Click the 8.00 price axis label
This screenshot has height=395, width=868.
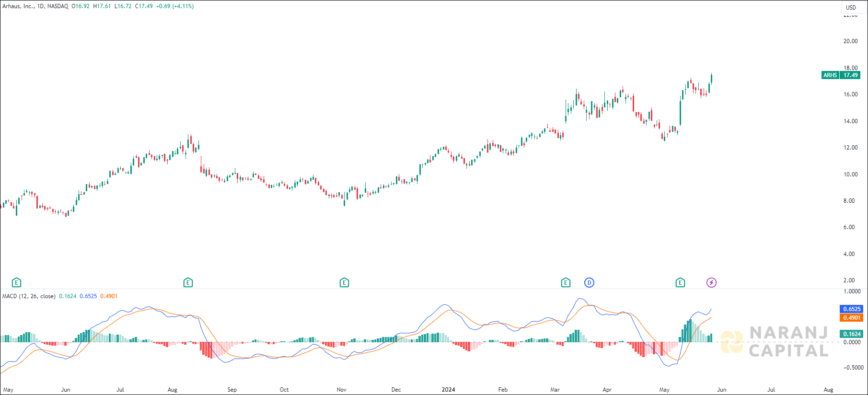click(x=849, y=201)
